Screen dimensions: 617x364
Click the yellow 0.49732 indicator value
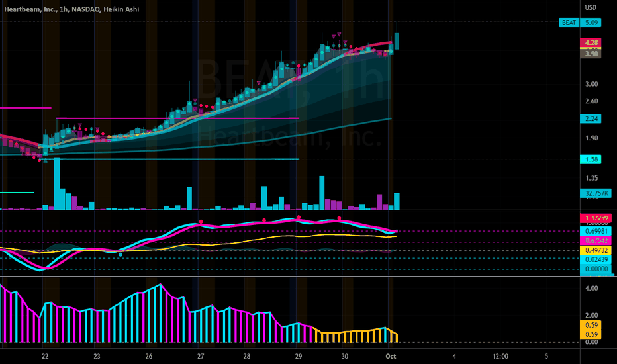(x=596, y=250)
